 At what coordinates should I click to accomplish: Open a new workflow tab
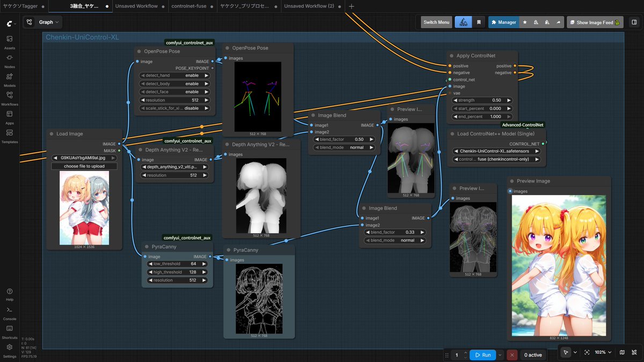click(x=352, y=6)
